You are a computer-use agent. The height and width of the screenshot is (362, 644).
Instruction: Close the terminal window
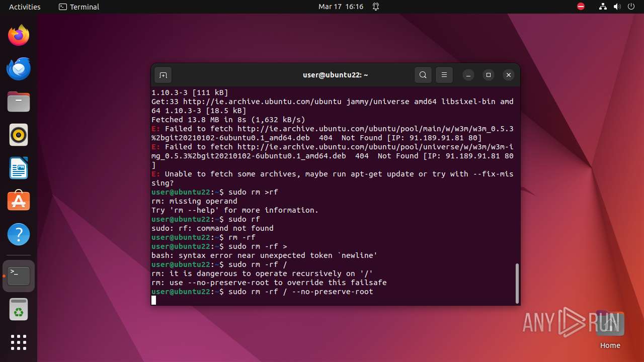pyautogui.click(x=509, y=75)
